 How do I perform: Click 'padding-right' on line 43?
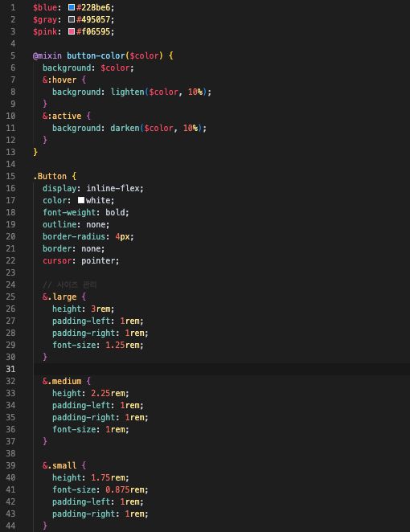(x=84, y=514)
